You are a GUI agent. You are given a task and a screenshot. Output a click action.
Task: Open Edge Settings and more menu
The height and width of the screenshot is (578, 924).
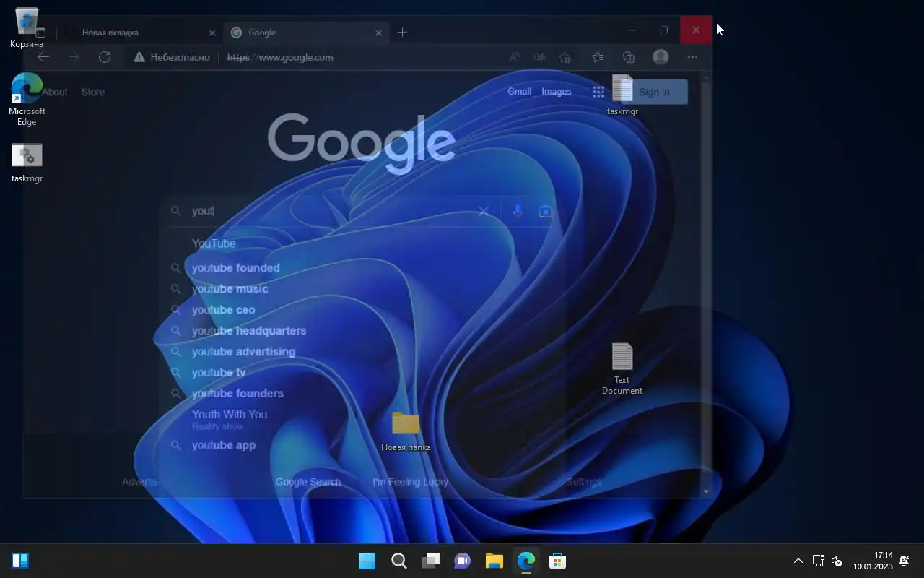point(692,57)
